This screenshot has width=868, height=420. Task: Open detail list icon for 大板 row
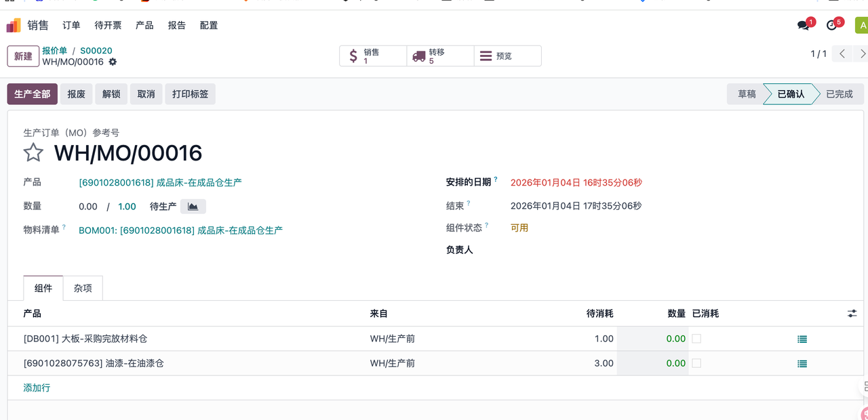pos(802,339)
